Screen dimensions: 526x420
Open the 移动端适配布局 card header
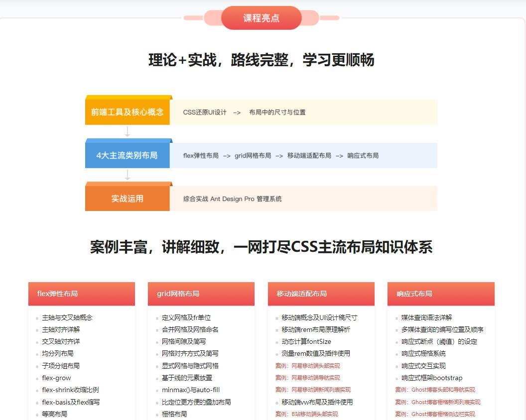(321, 294)
